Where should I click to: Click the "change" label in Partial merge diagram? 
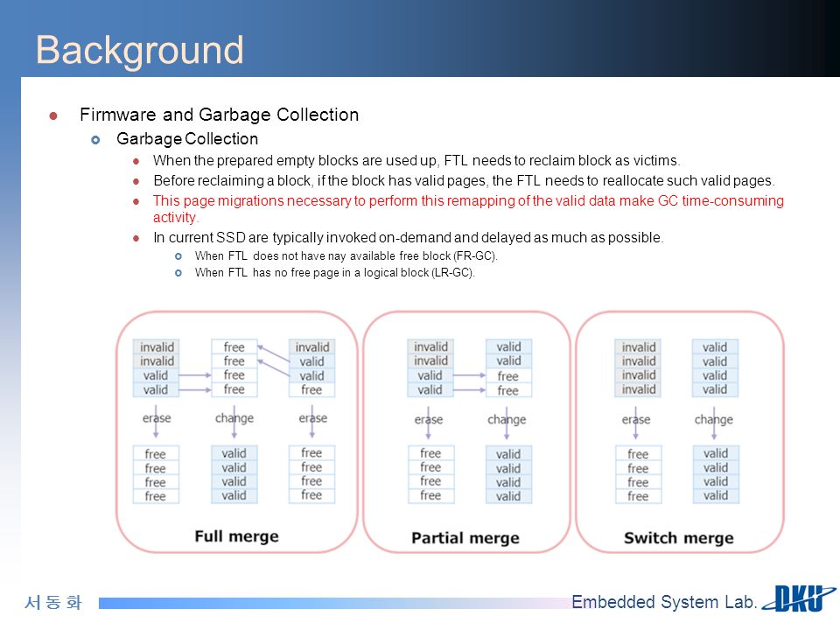tap(507, 419)
